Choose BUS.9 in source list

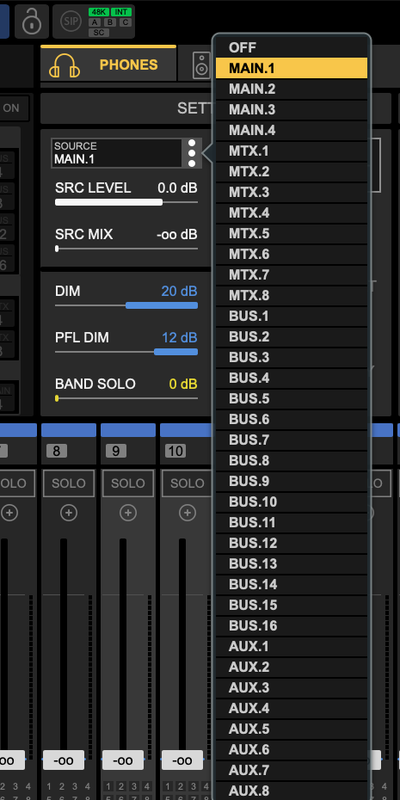tap(291, 481)
